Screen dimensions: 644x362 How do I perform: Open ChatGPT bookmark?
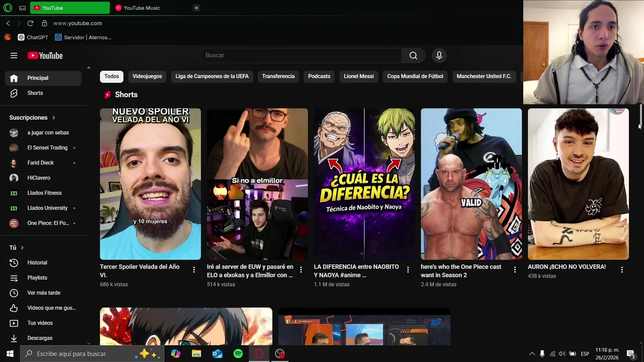33,37
